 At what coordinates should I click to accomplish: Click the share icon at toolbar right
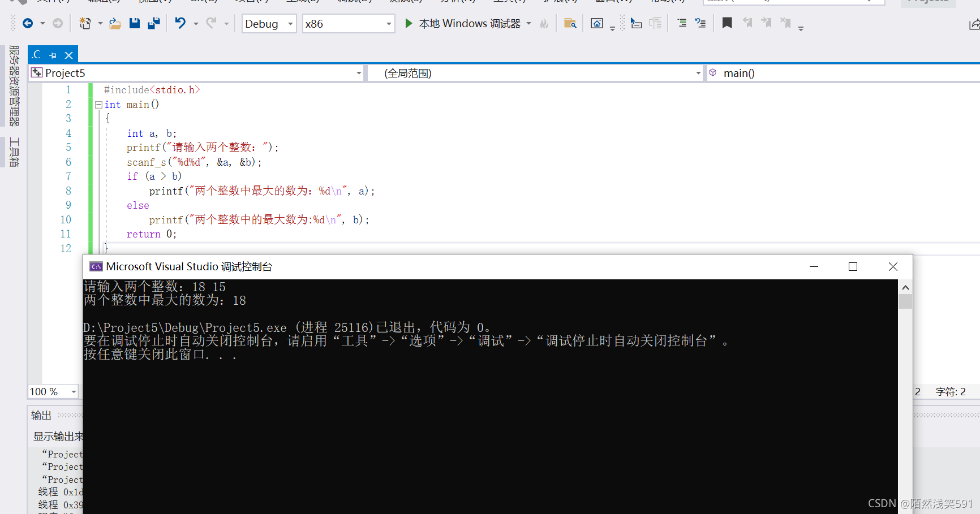(x=974, y=24)
